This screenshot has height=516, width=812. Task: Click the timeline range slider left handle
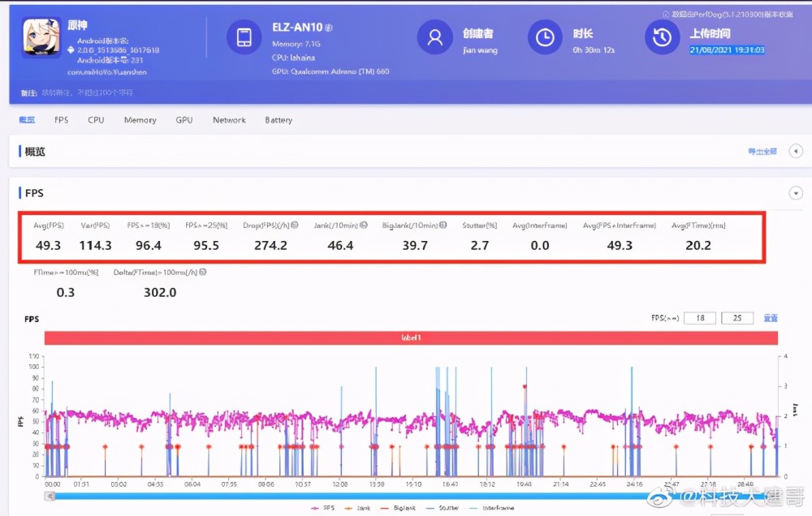[x=49, y=495]
